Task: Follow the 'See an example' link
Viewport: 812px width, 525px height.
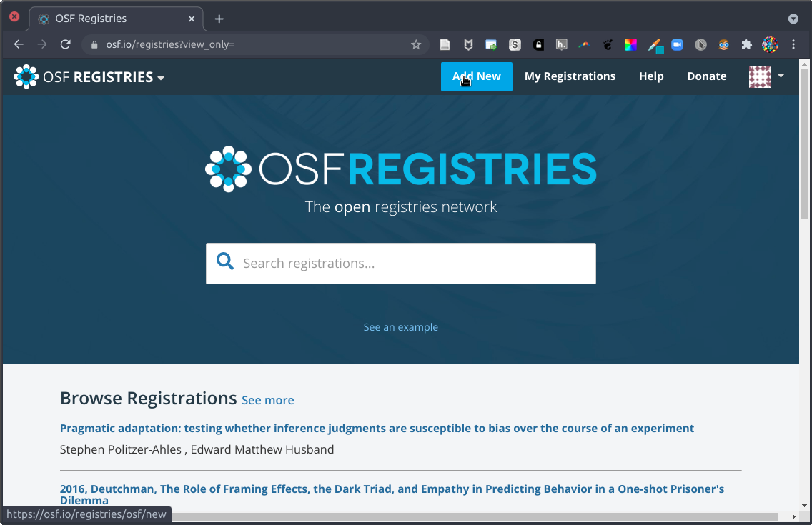Action: click(400, 327)
